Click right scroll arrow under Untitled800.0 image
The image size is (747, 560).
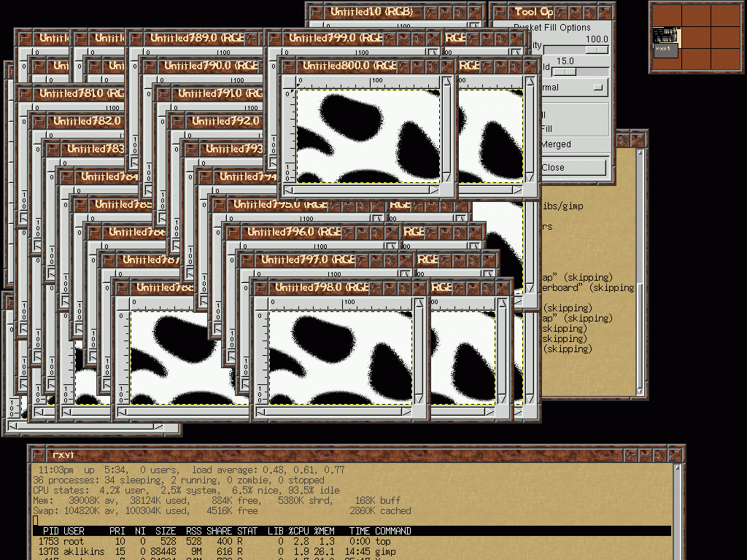pyautogui.click(x=435, y=190)
